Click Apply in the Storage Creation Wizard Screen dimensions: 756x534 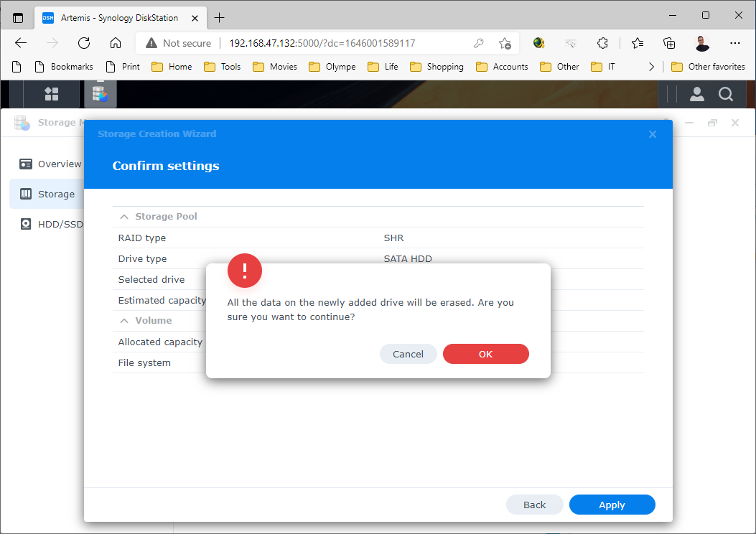click(612, 505)
